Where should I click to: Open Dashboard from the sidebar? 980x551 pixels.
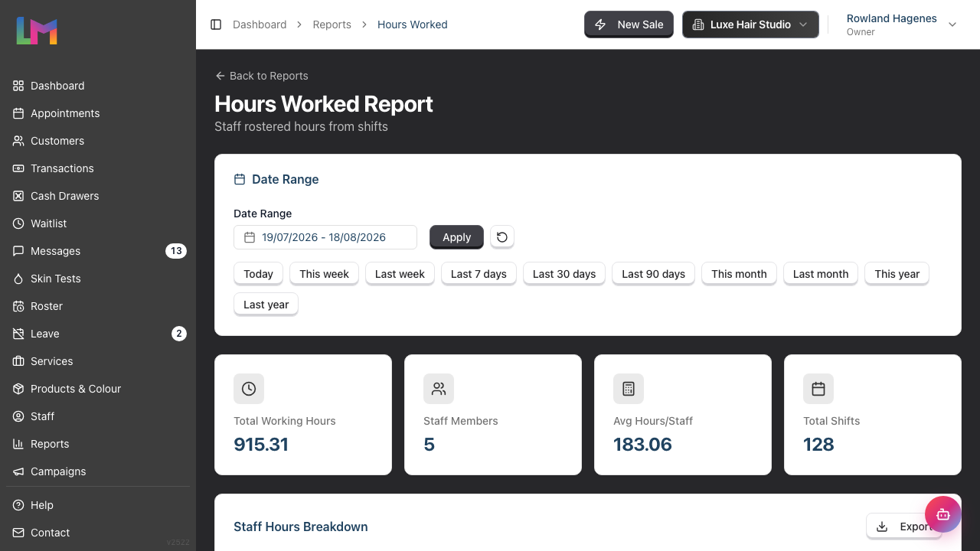(98, 86)
